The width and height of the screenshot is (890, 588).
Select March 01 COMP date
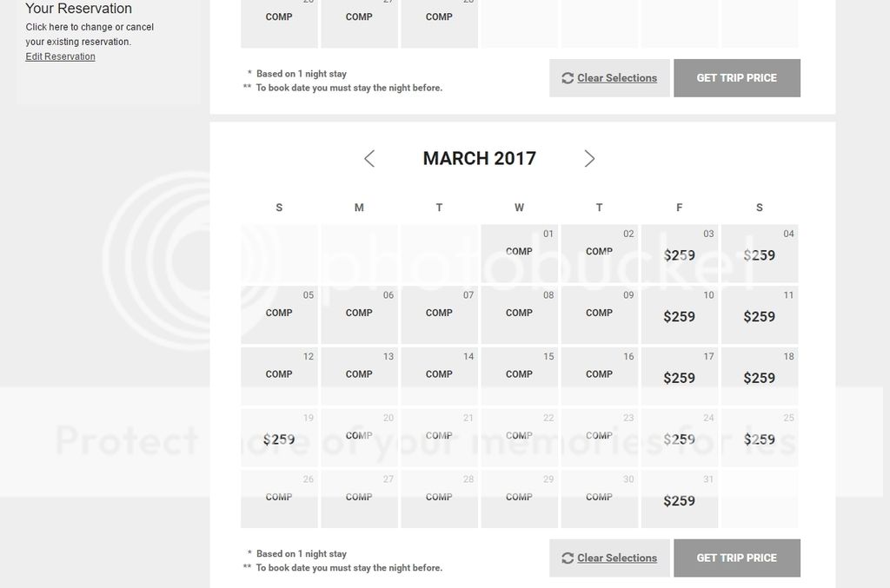click(x=520, y=254)
